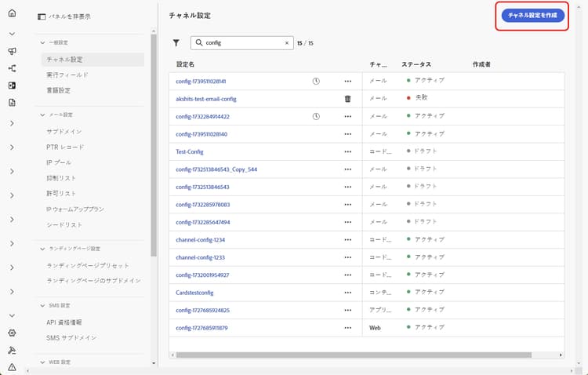Open more actions for config-1732284914422
This screenshot has width=588, height=375.
coord(347,116)
